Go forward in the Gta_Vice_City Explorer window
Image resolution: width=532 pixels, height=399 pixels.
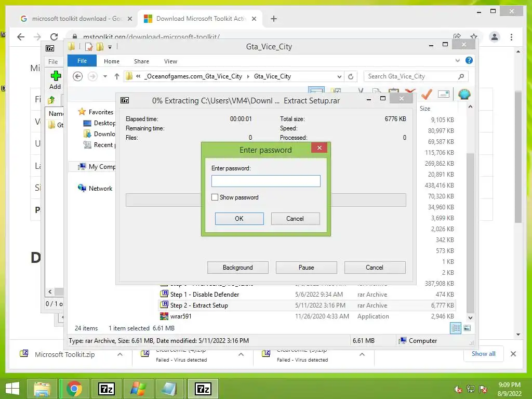click(92, 76)
